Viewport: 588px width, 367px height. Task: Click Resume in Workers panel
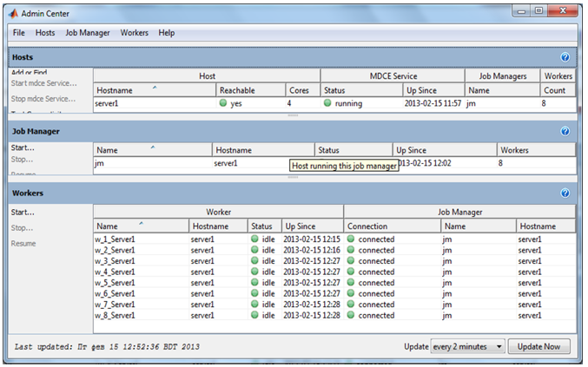[23, 244]
